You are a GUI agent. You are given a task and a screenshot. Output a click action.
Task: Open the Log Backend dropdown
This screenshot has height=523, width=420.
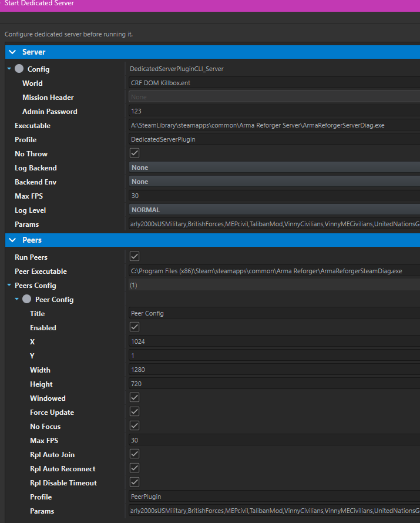point(274,167)
